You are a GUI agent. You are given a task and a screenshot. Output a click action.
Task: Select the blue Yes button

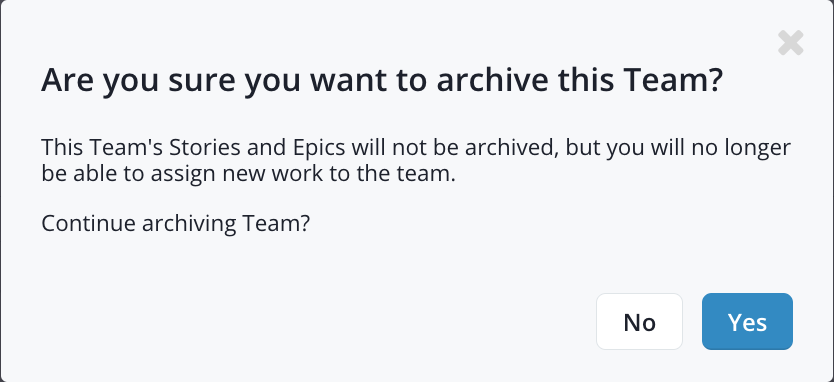tap(747, 321)
